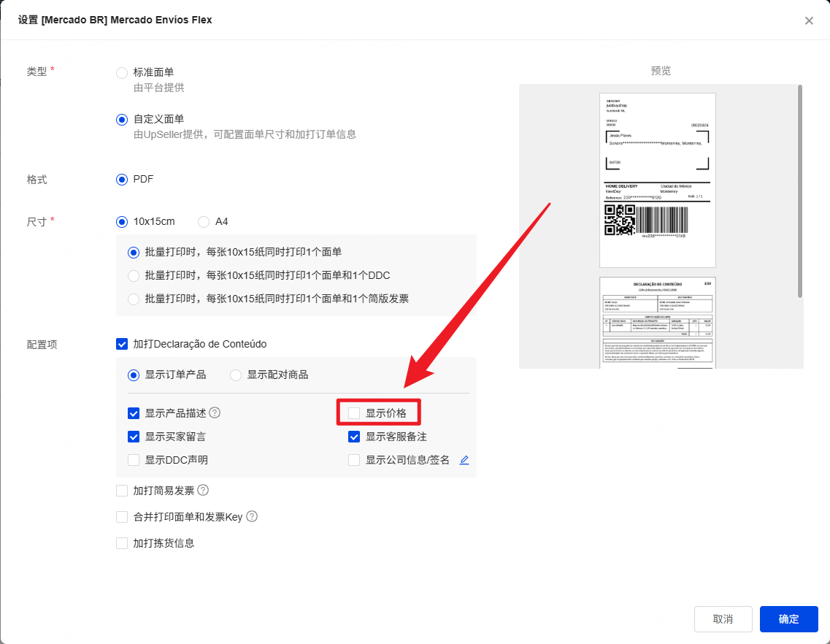Click help icon next to 显示产品描述
830x644 pixels.
(215, 413)
